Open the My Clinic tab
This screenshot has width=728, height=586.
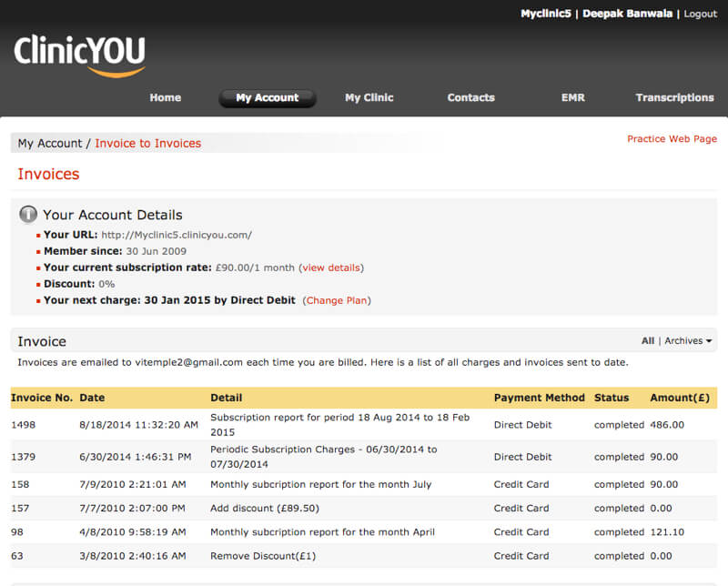(369, 97)
